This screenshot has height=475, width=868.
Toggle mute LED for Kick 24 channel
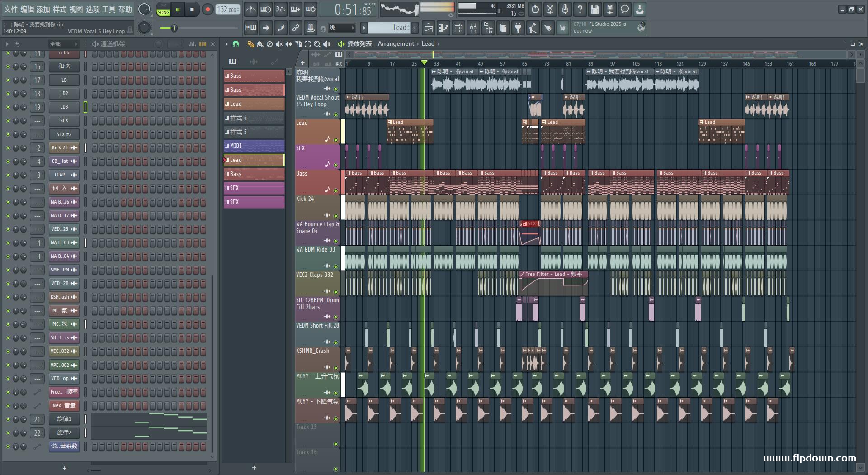(8, 148)
